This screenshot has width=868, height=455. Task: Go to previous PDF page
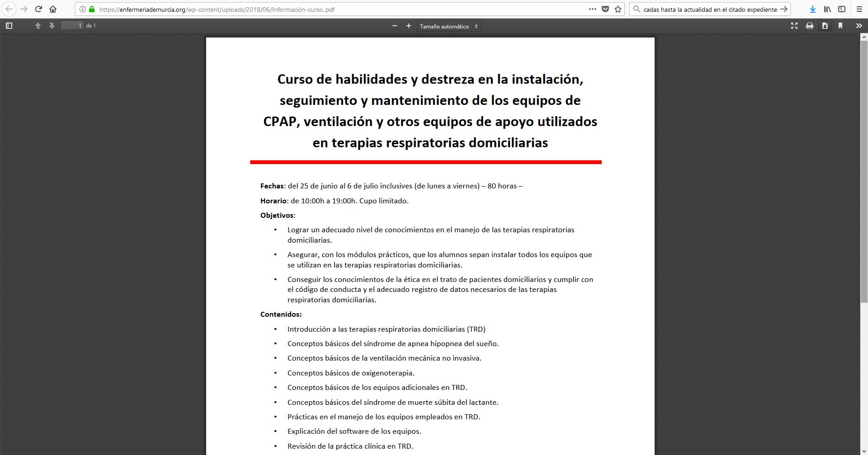(38, 26)
